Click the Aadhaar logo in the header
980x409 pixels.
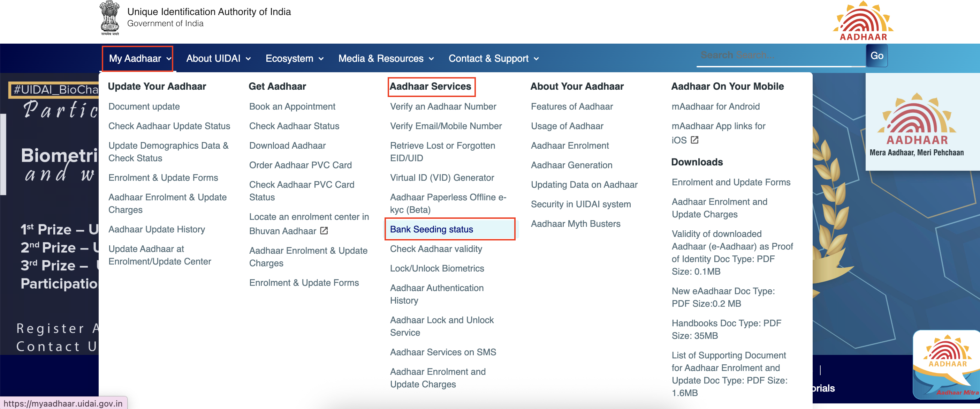pos(863,21)
